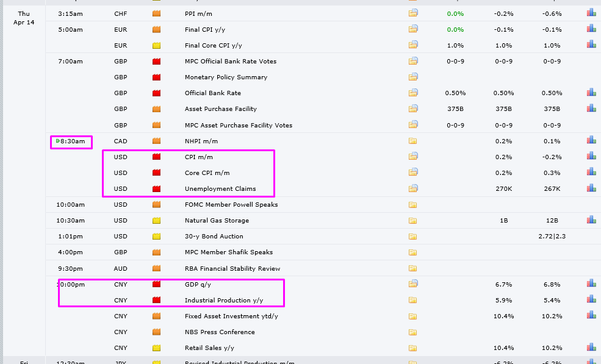Show graph for Unemployment Claims

591,188
